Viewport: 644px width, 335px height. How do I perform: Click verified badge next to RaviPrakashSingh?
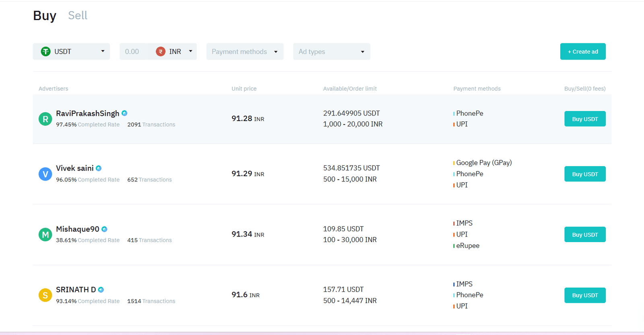125,113
